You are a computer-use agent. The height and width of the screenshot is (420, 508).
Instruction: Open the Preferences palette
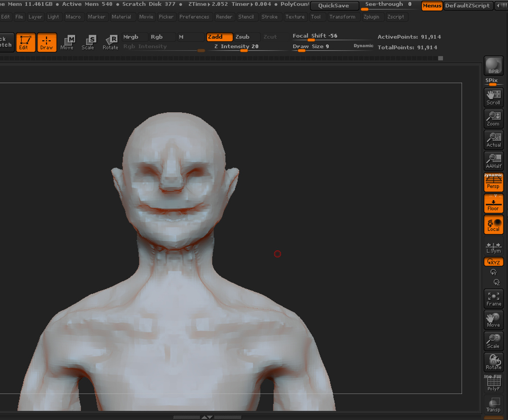tap(194, 17)
